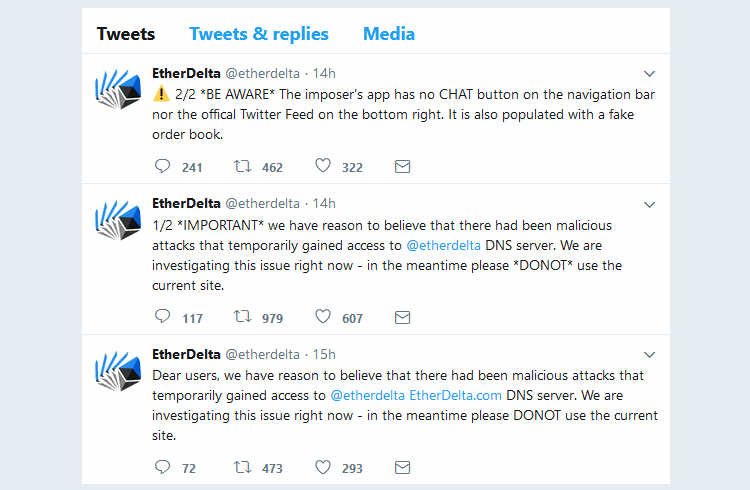Reply to the 1/2 IMPORTANT tweet
The width and height of the screenshot is (750, 490).
coord(163,317)
